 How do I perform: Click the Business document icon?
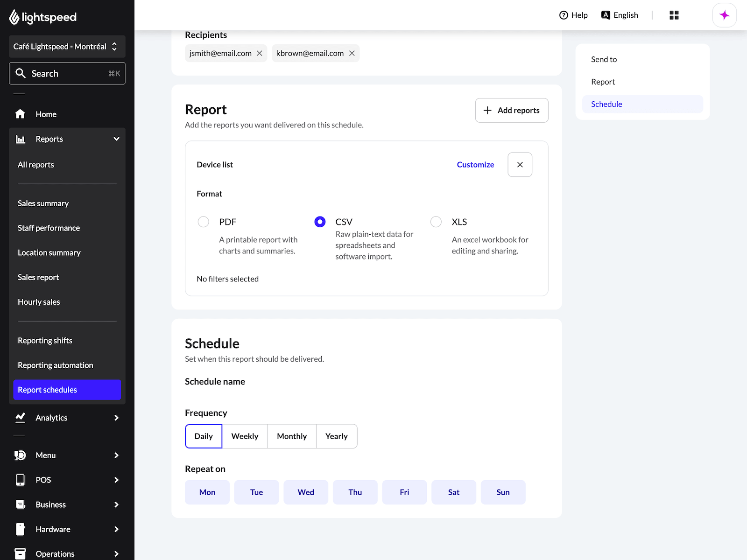pyautogui.click(x=20, y=504)
